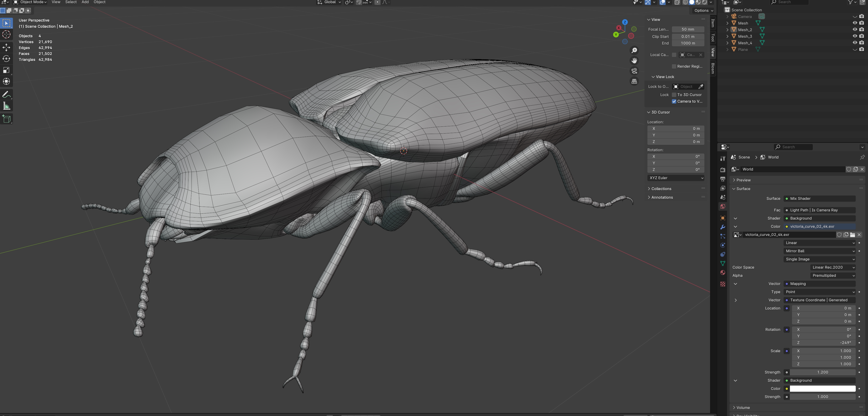Viewport: 868px width, 416px height.
Task: Switch to orthographic view grid icon
Action: tap(634, 81)
